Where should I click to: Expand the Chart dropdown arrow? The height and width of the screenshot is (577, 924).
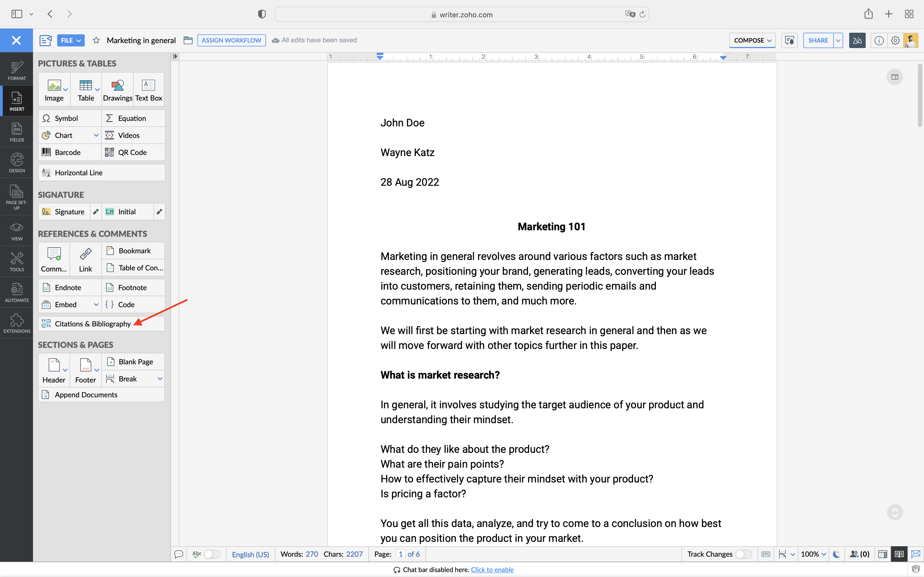point(96,135)
